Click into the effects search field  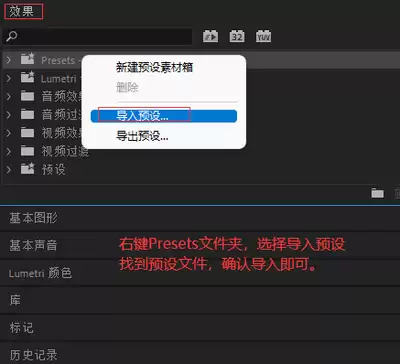pos(97,36)
